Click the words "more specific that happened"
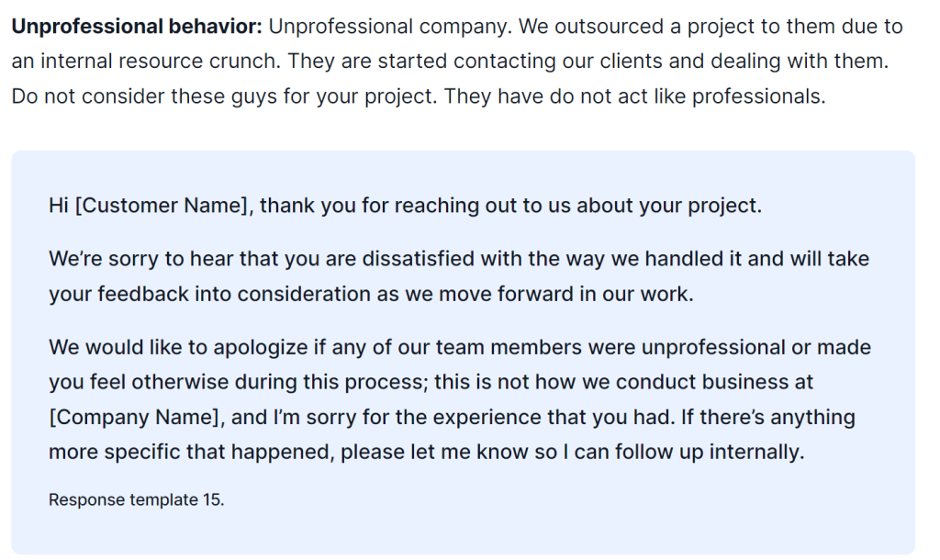This screenshot has width=940, height=560. 191,452
